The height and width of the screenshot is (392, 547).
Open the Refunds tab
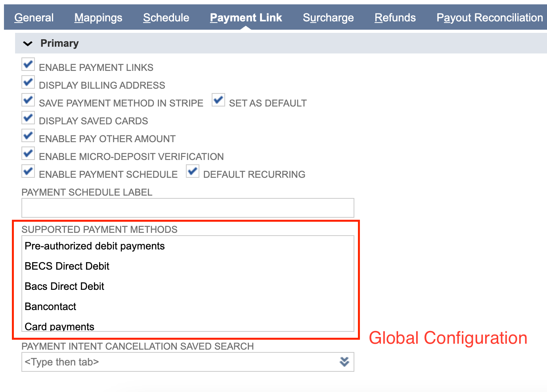395,17
